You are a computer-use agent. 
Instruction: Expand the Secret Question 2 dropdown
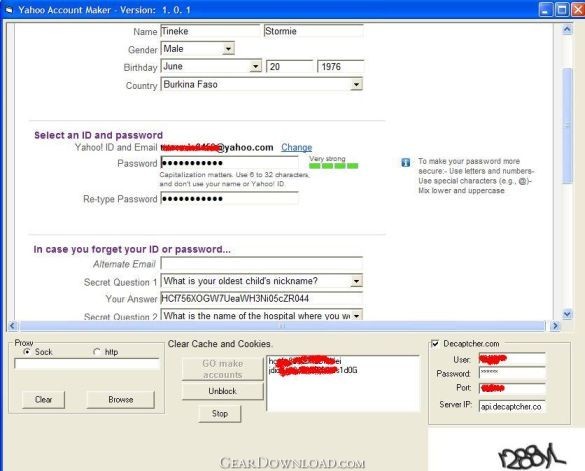(356, 315)
